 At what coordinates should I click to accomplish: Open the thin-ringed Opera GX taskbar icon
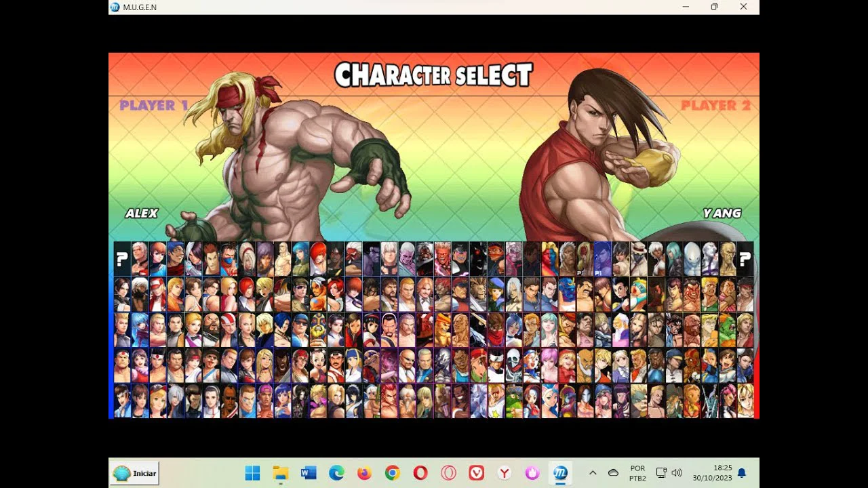(448, 473)
